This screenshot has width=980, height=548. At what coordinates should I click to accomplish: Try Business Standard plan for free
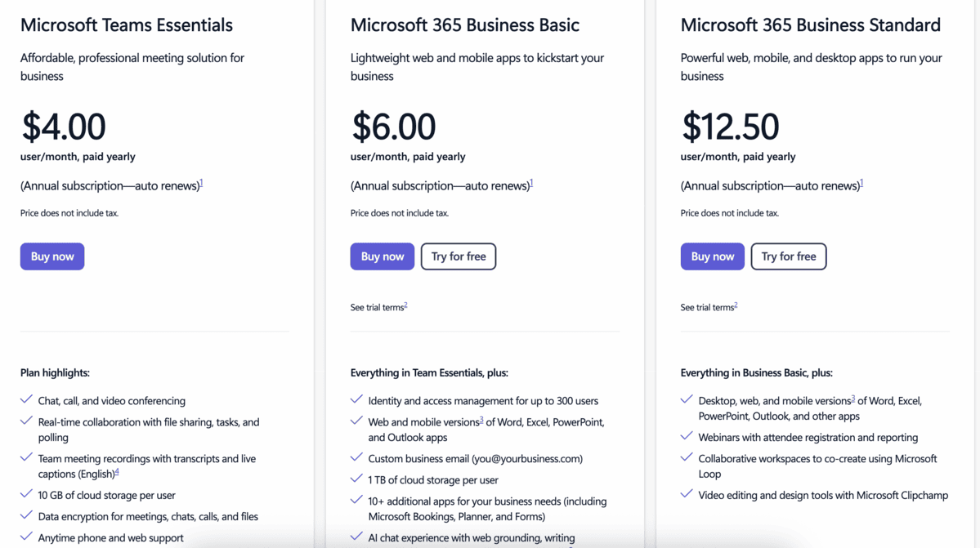tap(789, 256)
